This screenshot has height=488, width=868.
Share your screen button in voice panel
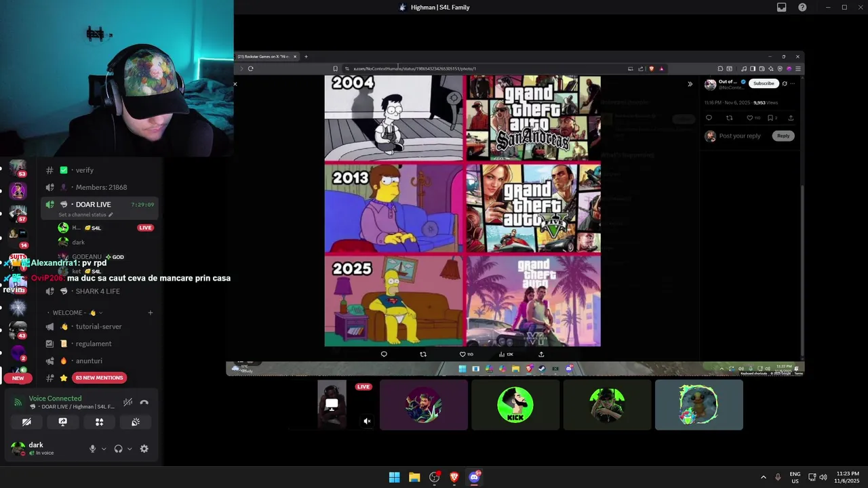coord(63,422)
